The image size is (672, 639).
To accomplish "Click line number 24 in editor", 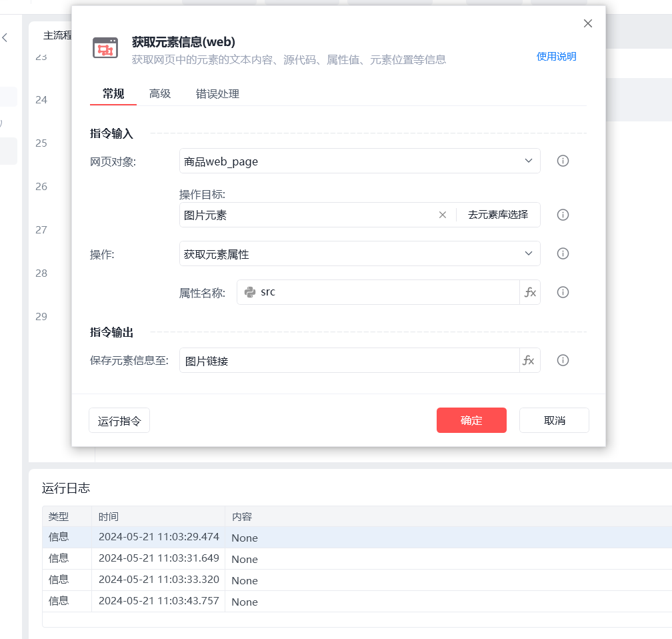I will (41, 100).
